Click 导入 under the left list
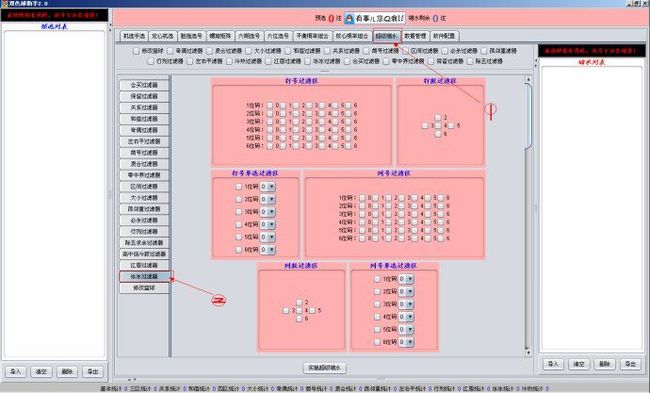This screenshot has height=393, width=650. [x=15, y=371]
